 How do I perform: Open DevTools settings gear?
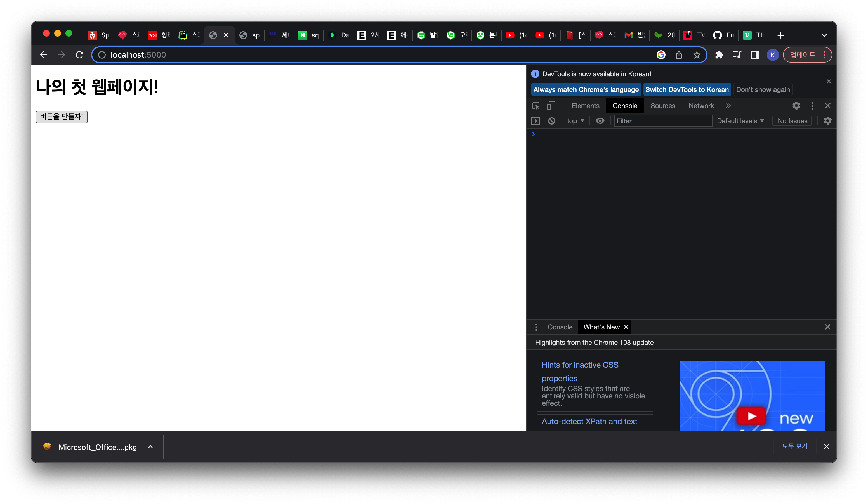796,106
